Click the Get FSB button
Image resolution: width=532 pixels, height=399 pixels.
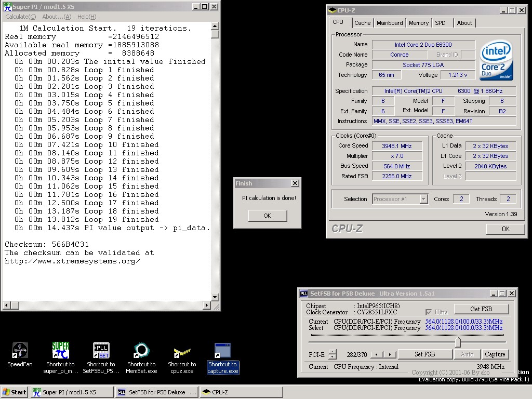(x=481, y=309)
